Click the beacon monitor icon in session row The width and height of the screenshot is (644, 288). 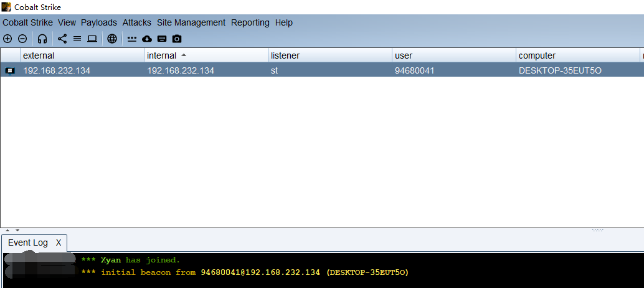point(10,70)
